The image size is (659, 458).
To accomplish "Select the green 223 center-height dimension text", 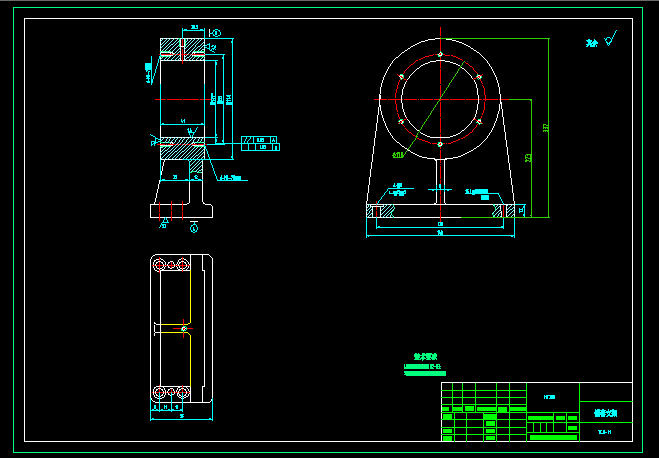I will [x=528, y=158].
